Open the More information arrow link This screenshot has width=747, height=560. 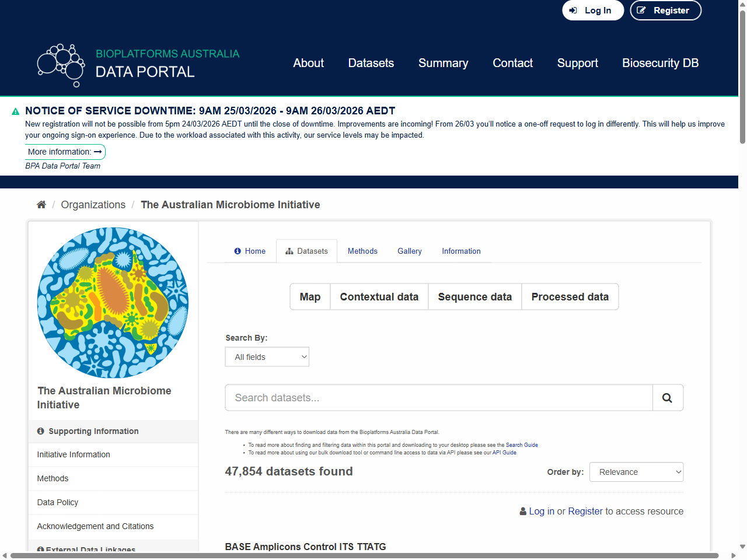coord(65,152)
